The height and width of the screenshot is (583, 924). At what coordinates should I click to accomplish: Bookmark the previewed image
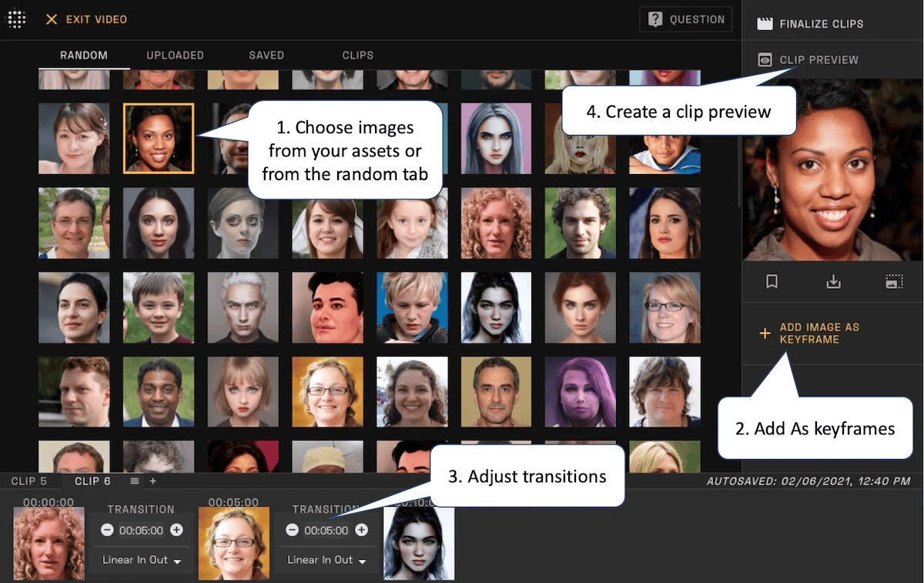(772, 281)
